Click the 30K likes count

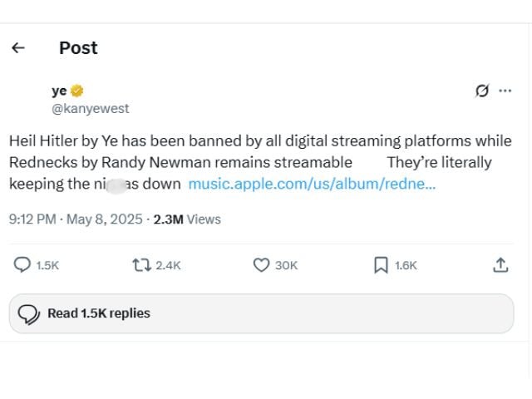(286, 265)
